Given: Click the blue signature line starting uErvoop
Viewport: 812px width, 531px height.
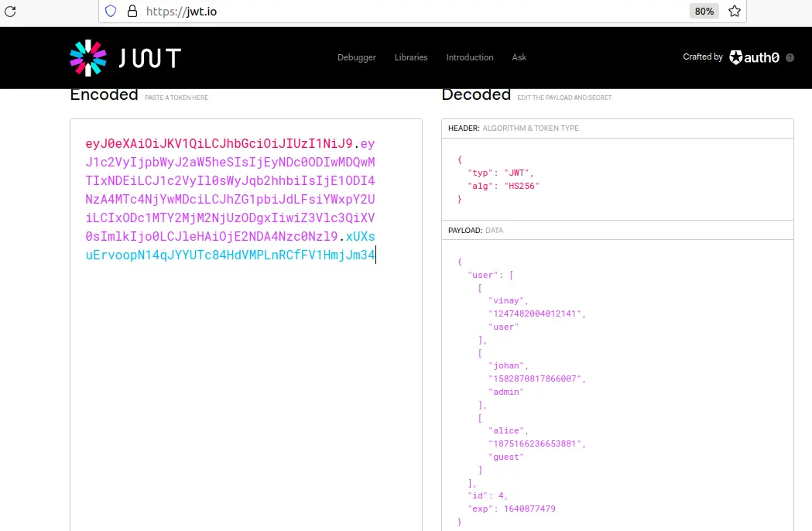Looking at the screenshot, I should tap(230, 255).
